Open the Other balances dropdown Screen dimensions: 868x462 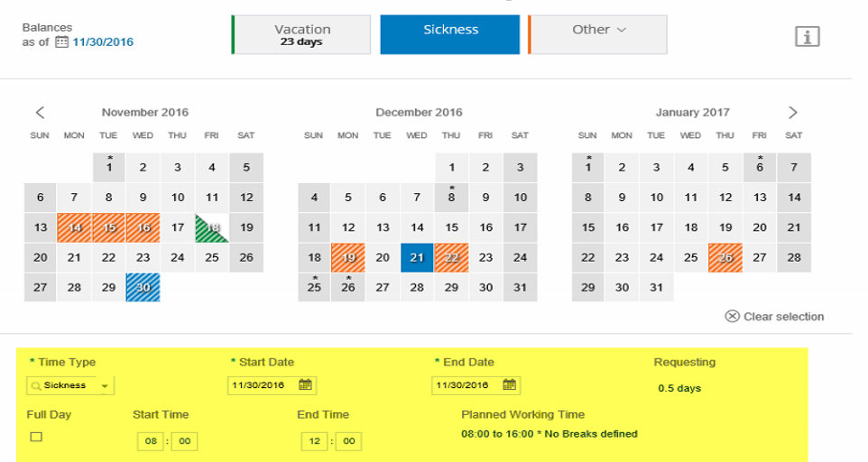click(598, 34)
